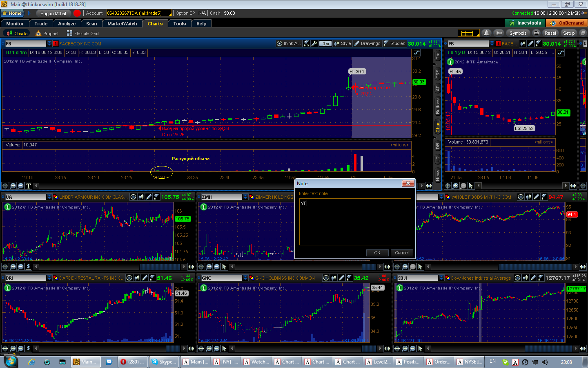Open the chart grid layout selector
The height and width of the screenshot is (368, 588).
pyautogui.click(x=467, y=33)
